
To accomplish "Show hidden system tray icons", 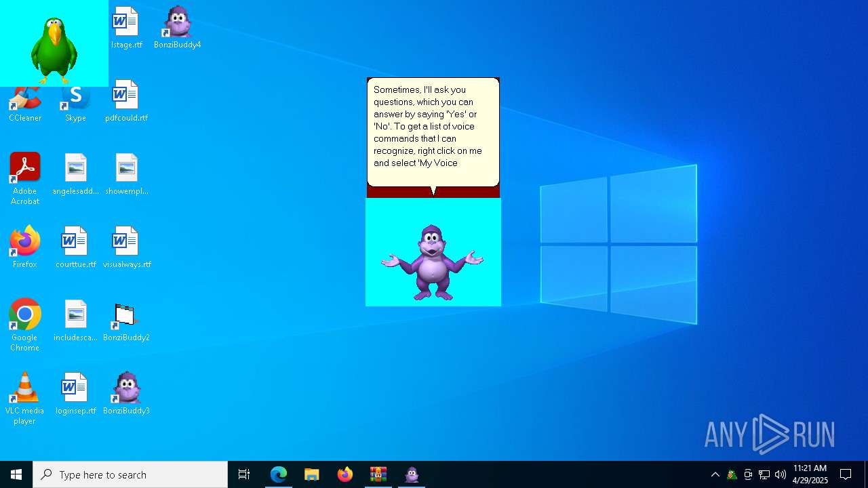I will click(715, 474).
